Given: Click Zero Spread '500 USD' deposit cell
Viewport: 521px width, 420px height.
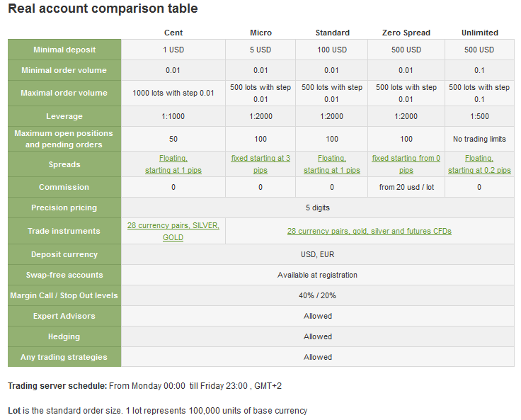Looking at the screenshot, I should [x=406, y=50].
